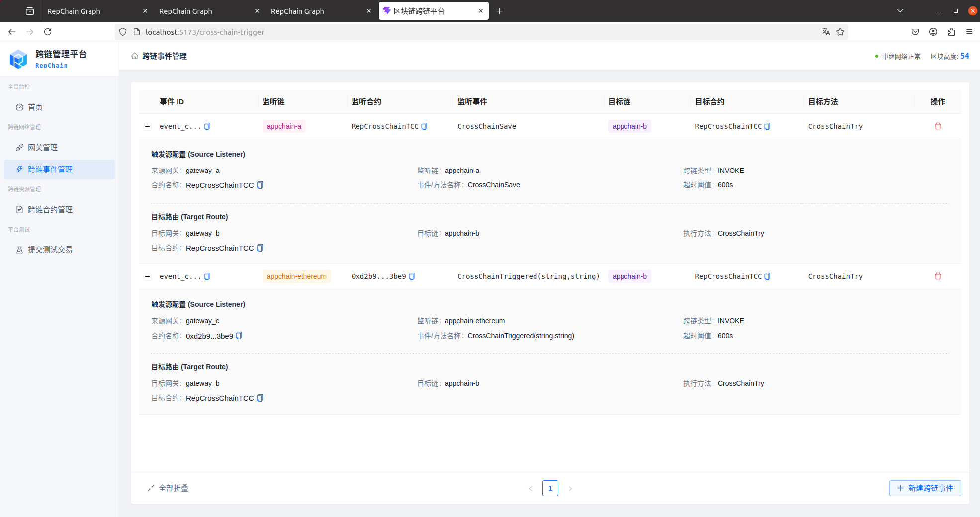Open the browser translate page icon
This screenshot has height=517, width=980.
[826, 32]
